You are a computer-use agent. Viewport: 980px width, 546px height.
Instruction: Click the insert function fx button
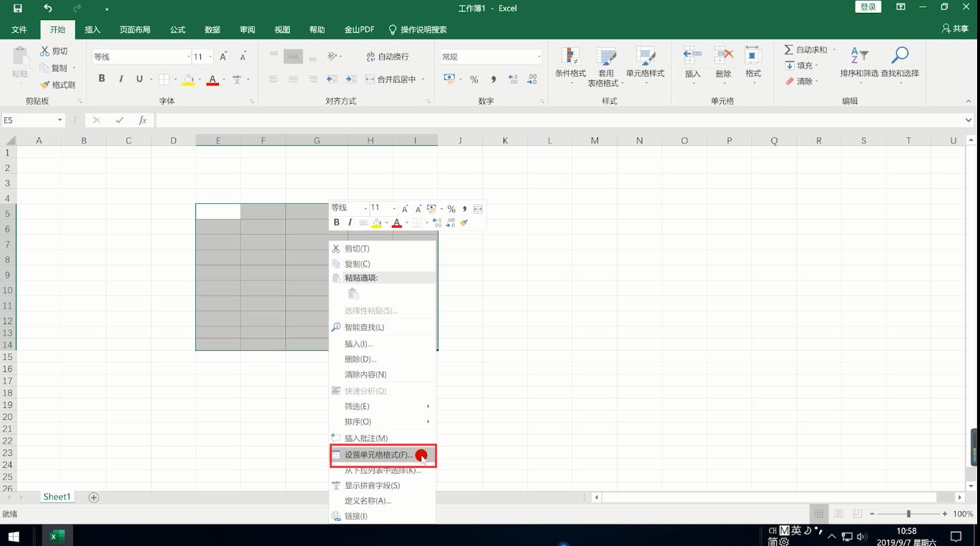click(x=142, y=120)
